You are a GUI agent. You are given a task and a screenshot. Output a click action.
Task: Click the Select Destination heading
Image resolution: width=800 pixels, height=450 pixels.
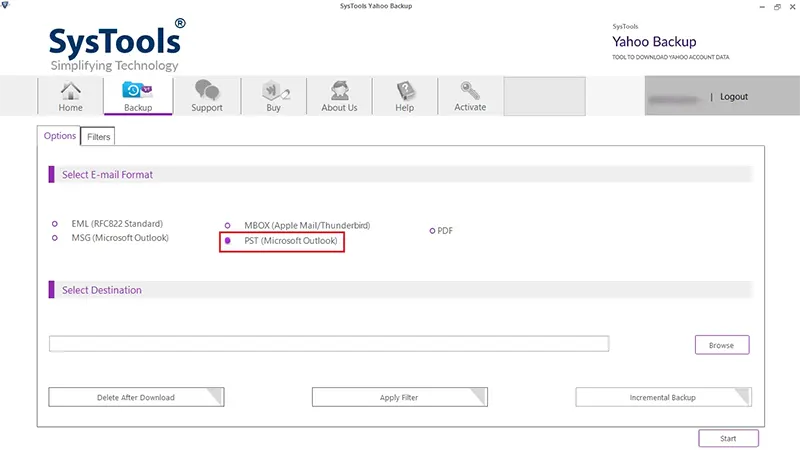[x=102, y=290]
